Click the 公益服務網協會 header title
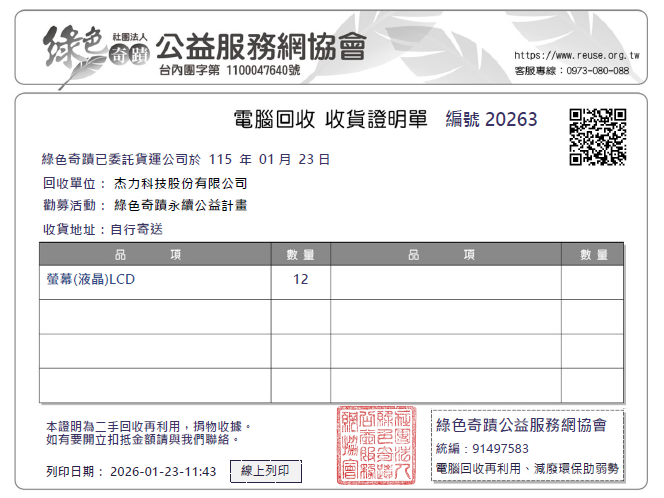 (261, 44)
